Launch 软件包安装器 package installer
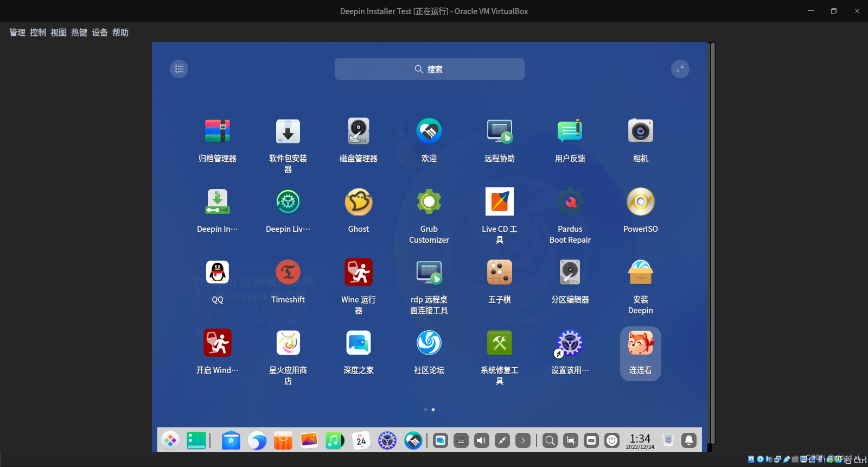Viewport: 868px width, 467px height. point(288,131)
